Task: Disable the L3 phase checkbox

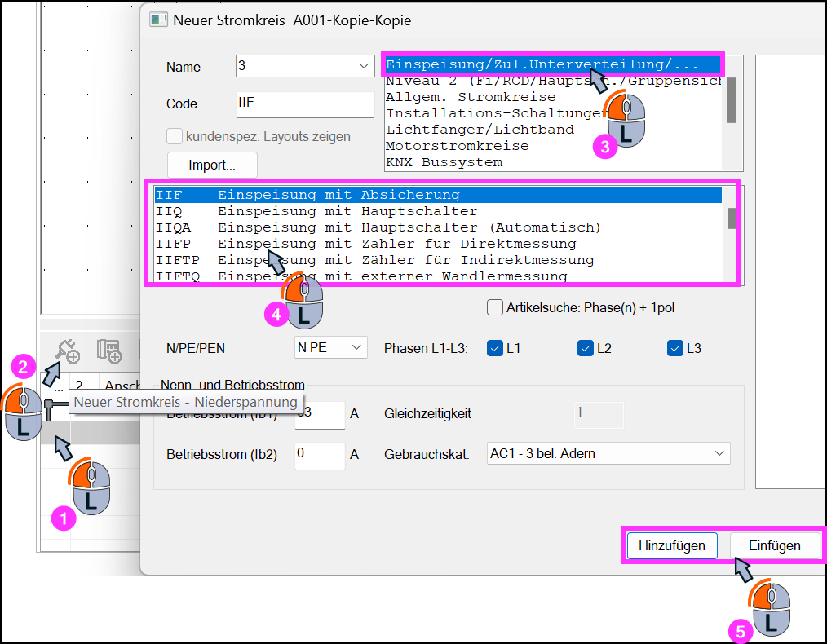Action: (675, 348)
